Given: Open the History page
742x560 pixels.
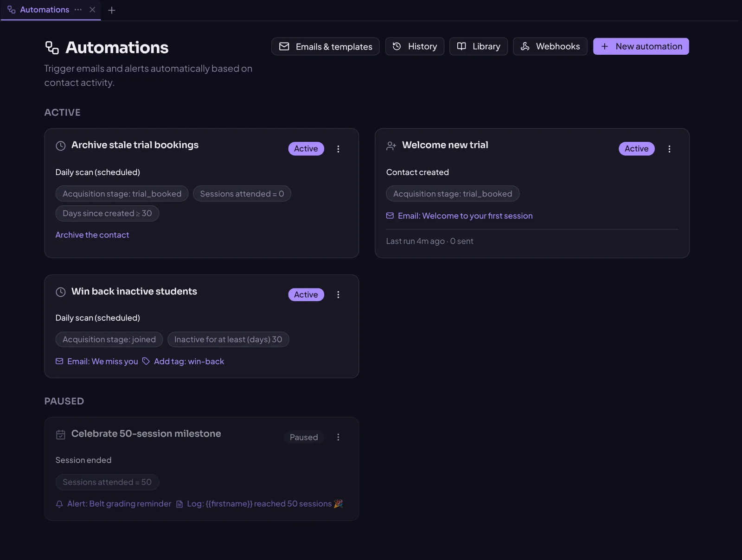Looking at the screenshot, I should pyautogui.click(x=415, y=46).
